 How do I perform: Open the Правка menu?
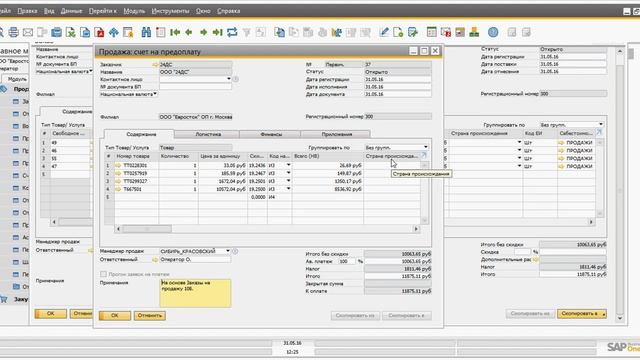(27, 11)
